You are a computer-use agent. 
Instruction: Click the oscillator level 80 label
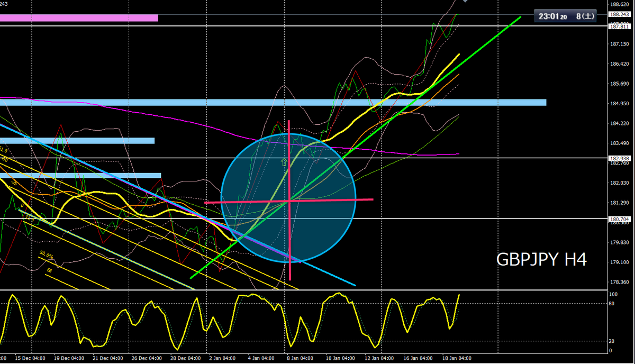(613, 304)
